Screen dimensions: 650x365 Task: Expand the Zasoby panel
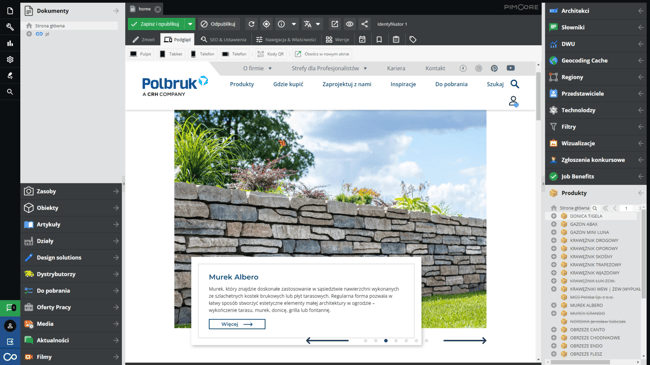click(71, 191)
